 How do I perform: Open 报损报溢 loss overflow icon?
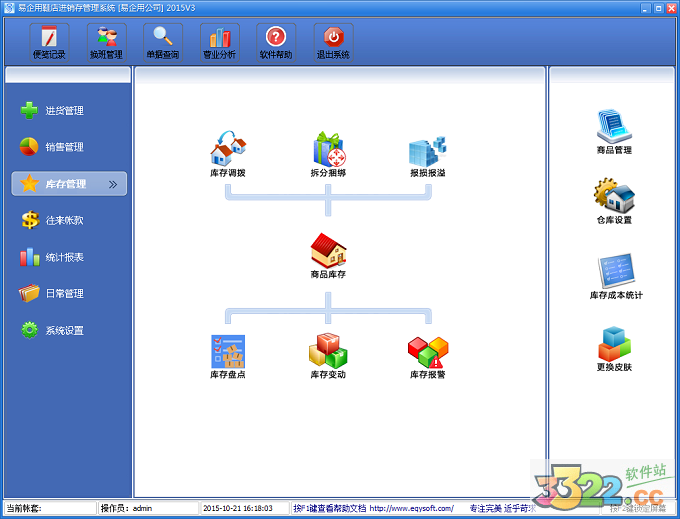pyautogui.click(x=428, y=156)
